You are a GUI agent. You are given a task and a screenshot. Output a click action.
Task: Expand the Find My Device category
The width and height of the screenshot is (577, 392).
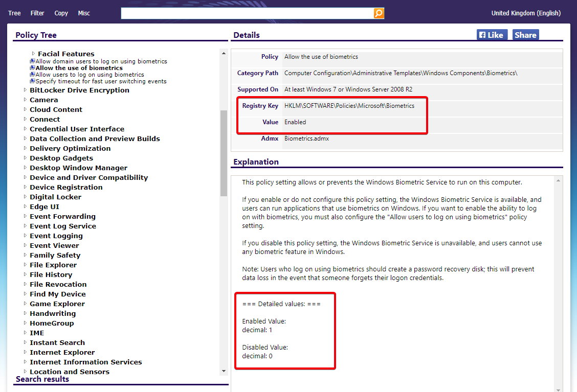(25, 294)
